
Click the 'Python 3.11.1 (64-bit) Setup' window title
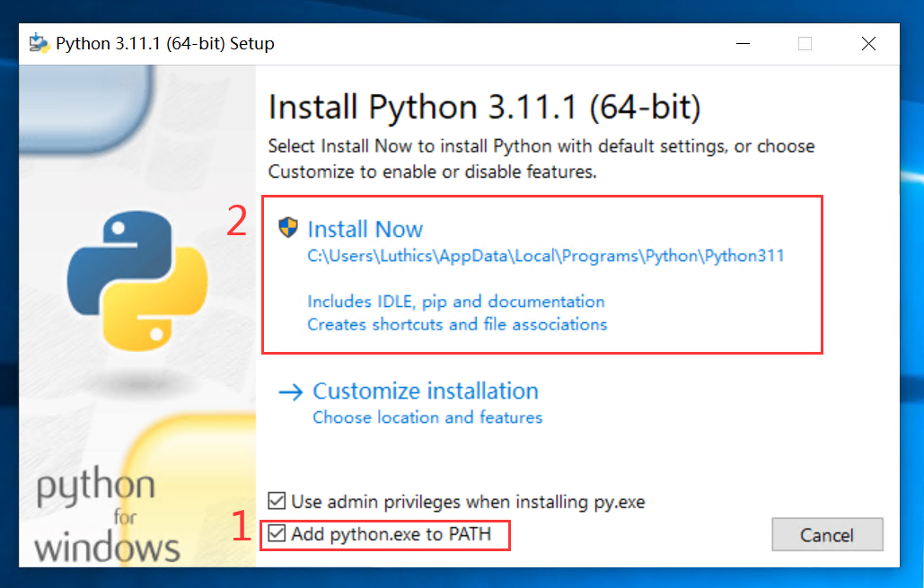(165, 44)
